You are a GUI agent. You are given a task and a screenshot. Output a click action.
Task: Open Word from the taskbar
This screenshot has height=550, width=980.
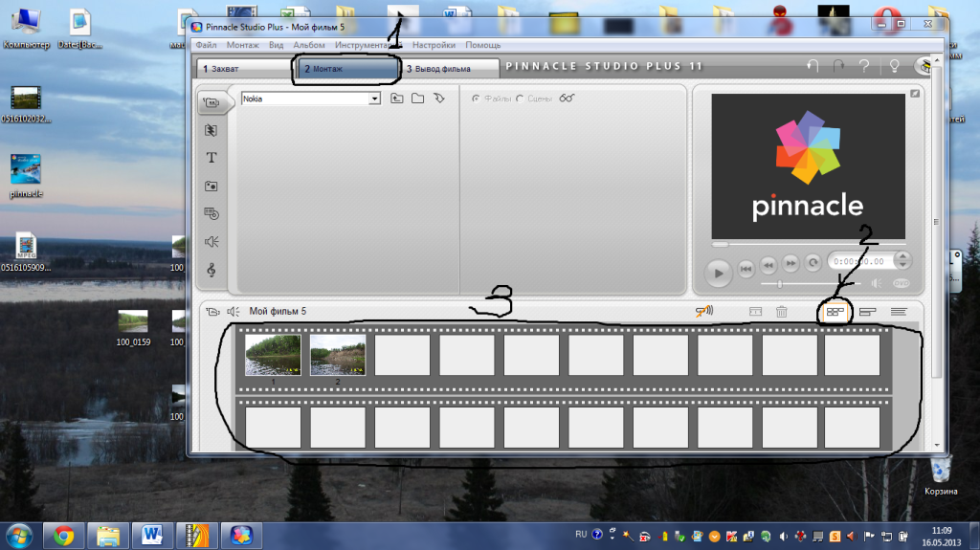coord(152,536)
